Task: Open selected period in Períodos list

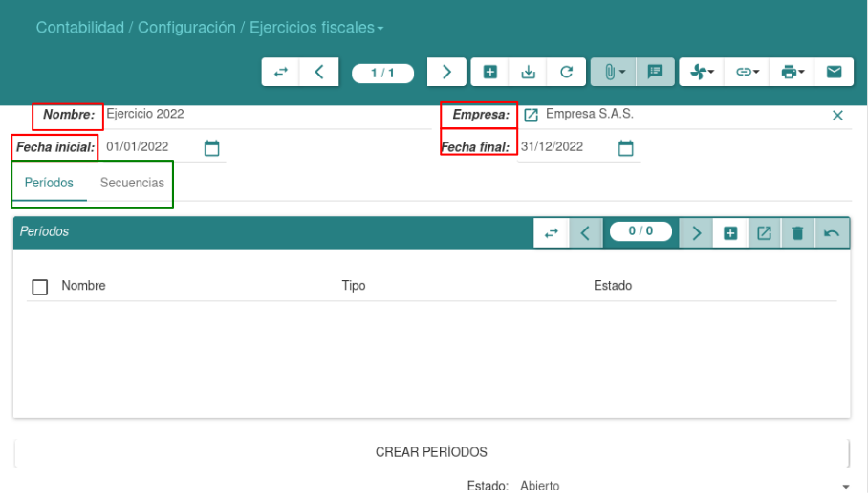Action: coord(764,233)
